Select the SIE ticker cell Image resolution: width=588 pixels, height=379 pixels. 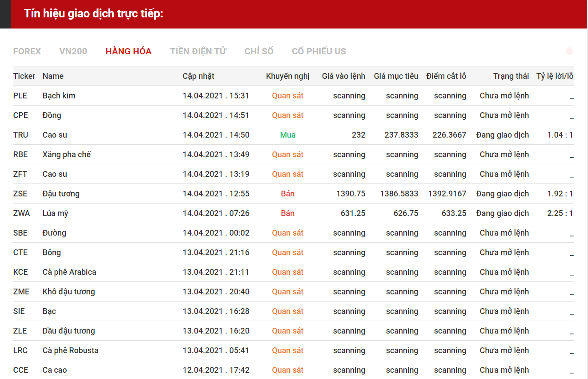point(19,311)
